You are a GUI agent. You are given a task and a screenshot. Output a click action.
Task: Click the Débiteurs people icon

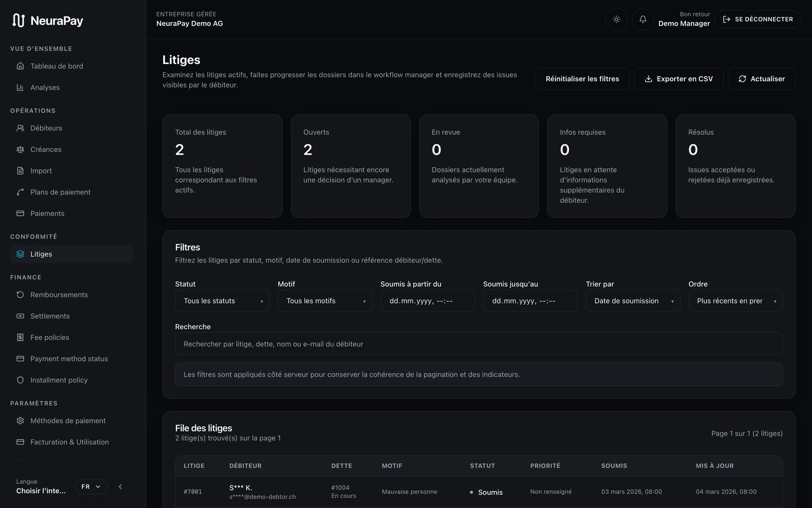tap(20, 128)
